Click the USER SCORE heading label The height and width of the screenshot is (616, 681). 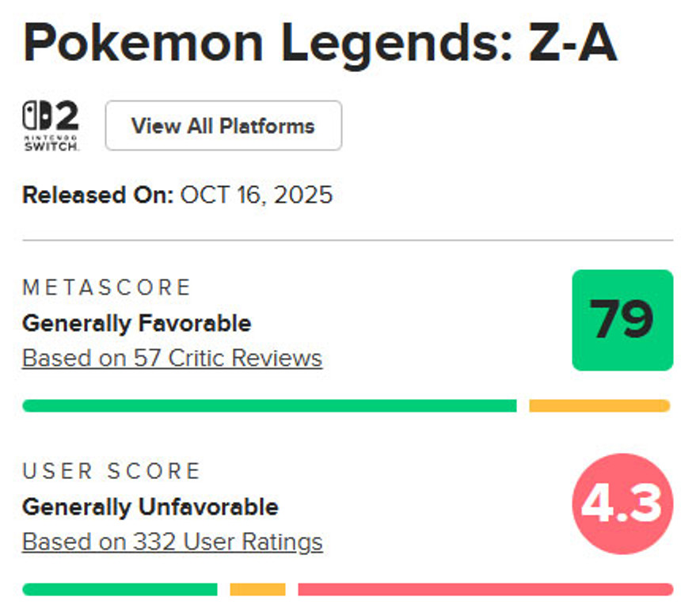click(x=112, y=471)
